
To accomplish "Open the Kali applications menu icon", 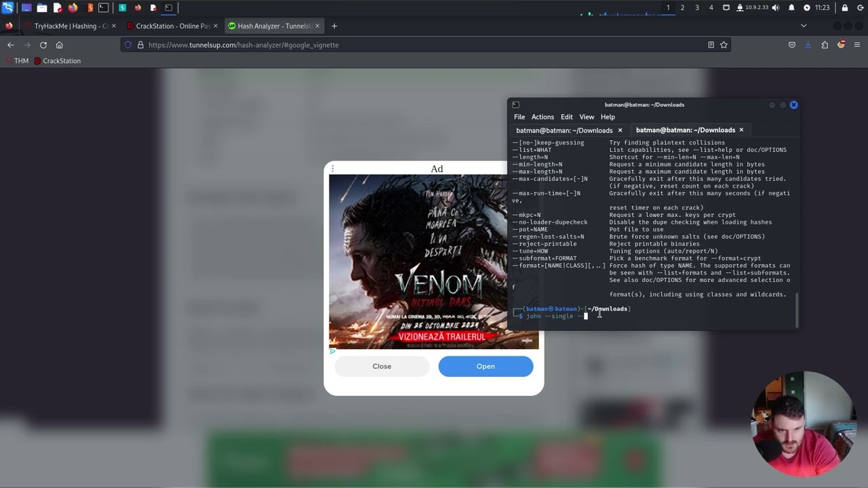I will (x=7, y=7).
